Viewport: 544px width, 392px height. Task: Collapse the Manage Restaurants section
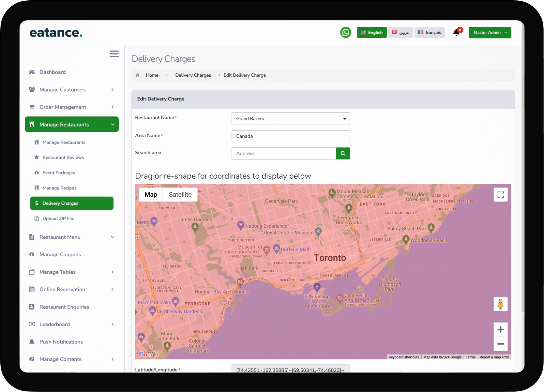pyautogui.click(x=113, y=124)
